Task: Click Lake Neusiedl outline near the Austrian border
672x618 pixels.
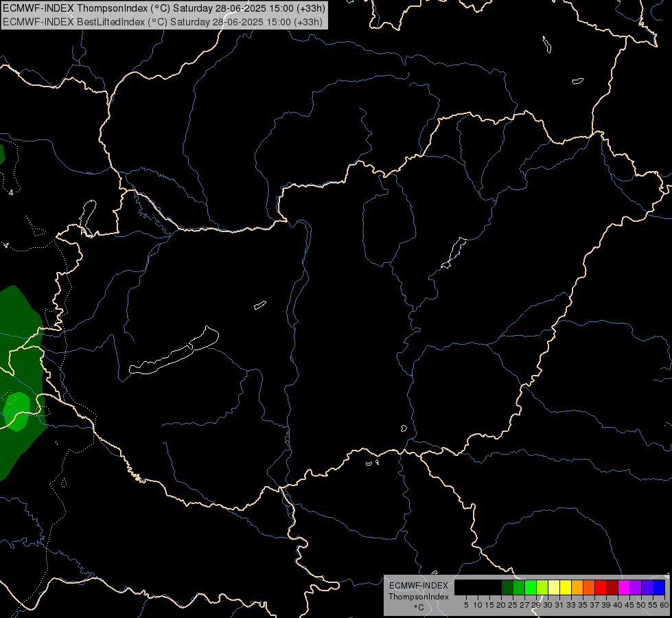Action: [x=88, y=218]
